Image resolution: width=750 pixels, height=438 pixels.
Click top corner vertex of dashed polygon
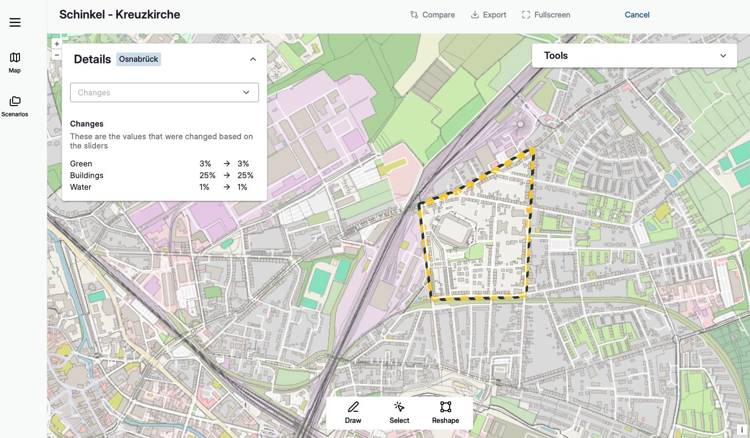pyautogui.click(x=532, y=151)
